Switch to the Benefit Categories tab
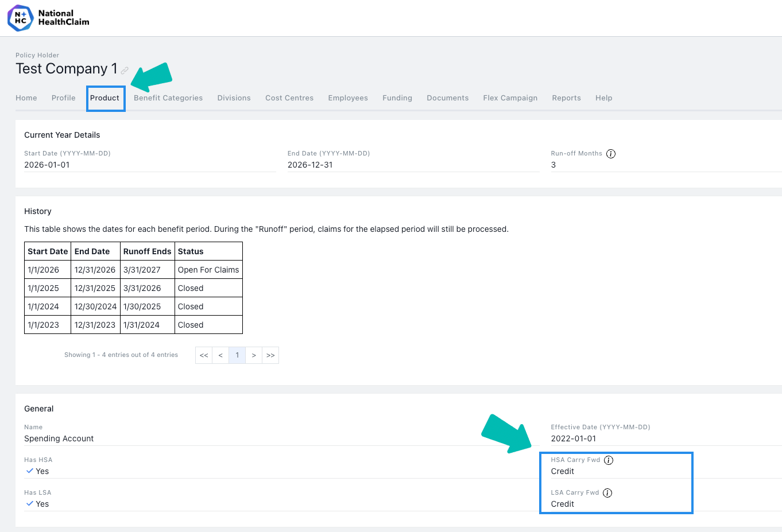Viewport: 782px width, 532px height. tap(168, 98)
